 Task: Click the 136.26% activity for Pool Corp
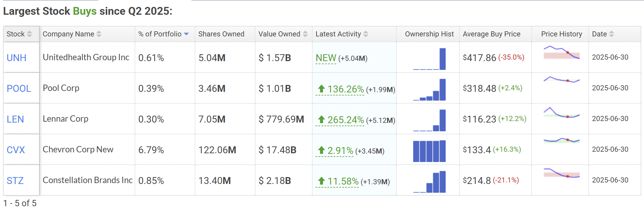click(340, 89)
